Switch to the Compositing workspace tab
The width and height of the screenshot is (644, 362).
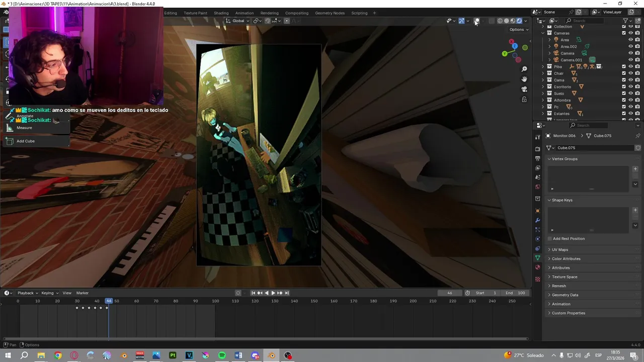[297, 13]
